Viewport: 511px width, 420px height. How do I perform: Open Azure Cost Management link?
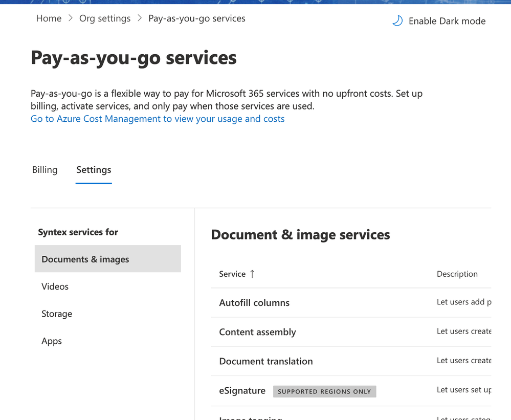click(x=158, y=119)
